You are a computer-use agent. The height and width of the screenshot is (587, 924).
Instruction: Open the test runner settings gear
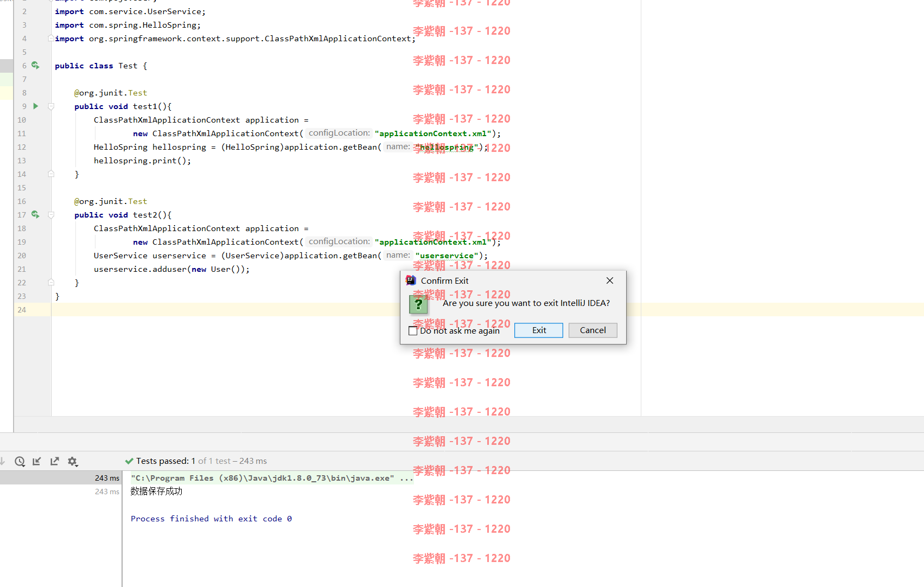73,461
